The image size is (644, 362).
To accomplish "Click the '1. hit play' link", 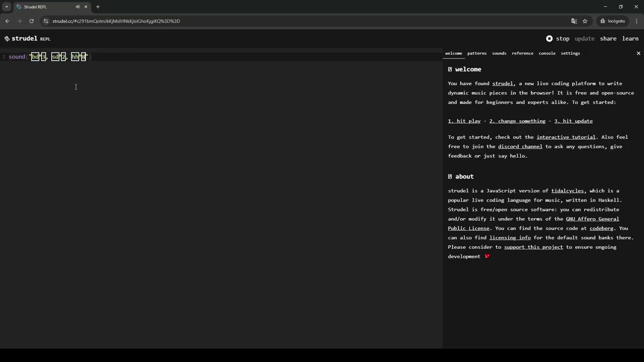I will point(464,121).
